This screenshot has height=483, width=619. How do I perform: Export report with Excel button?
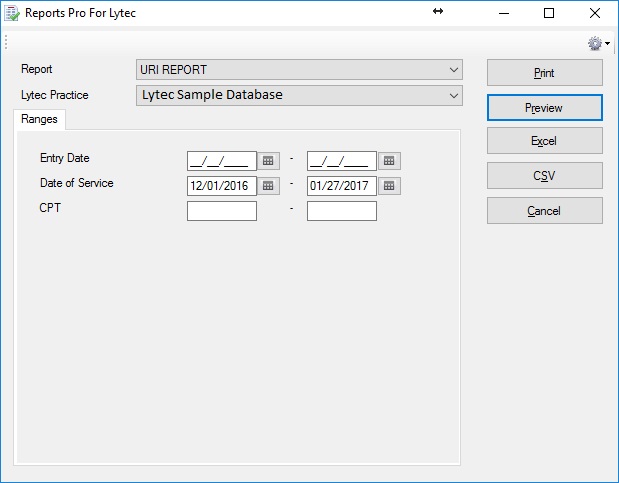[x=545, y=141]
